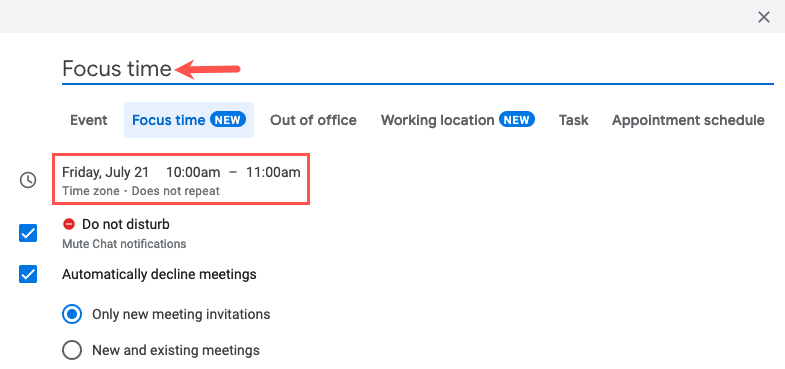
Task: Open the Does not repeat option
Action: tap(176, 191)
